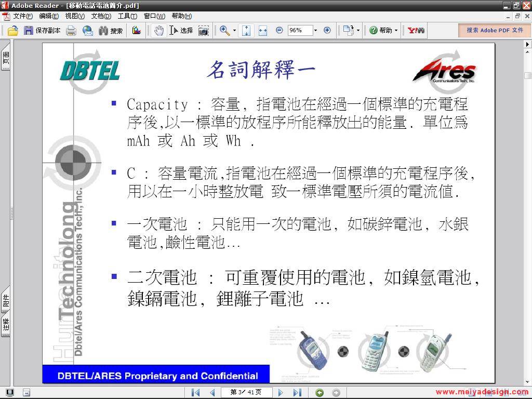
Task: Zoom in with the plus button
Action: pyautogui.click(x=327, y=31)
